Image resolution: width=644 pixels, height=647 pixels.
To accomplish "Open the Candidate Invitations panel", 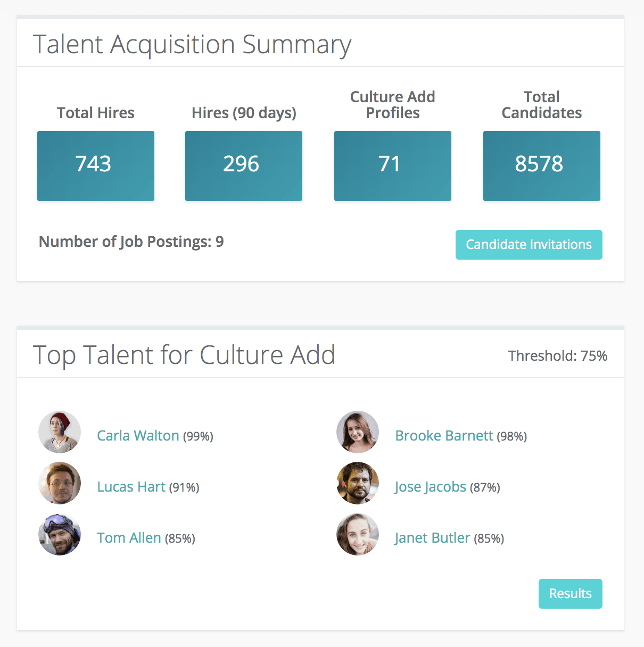I will coord(529,244).
